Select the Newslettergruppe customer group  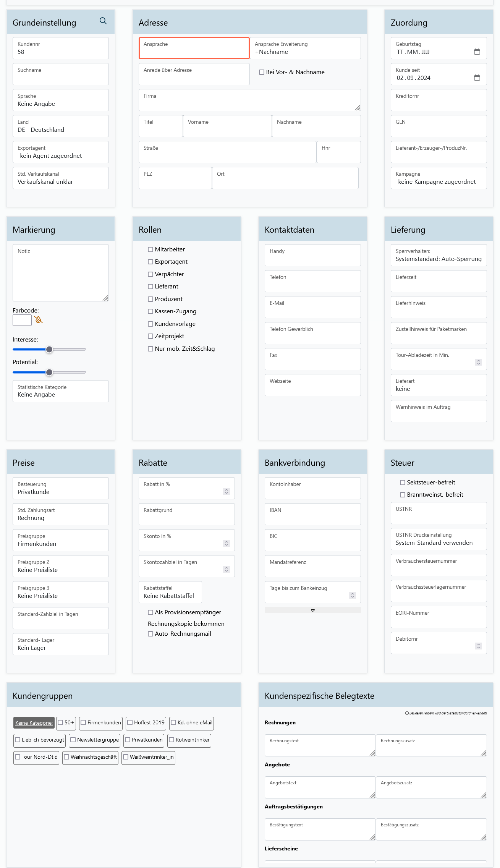click(94, 740)
